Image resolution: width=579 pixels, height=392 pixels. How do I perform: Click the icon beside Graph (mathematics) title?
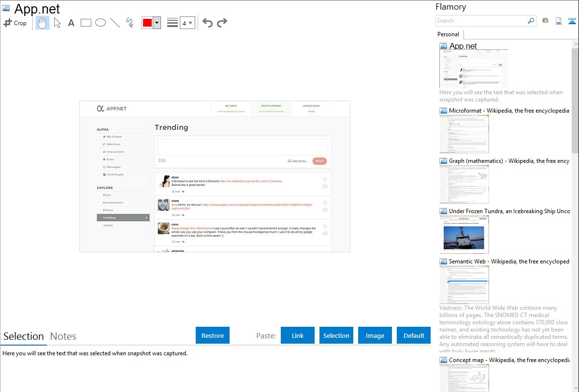point(443,161)
